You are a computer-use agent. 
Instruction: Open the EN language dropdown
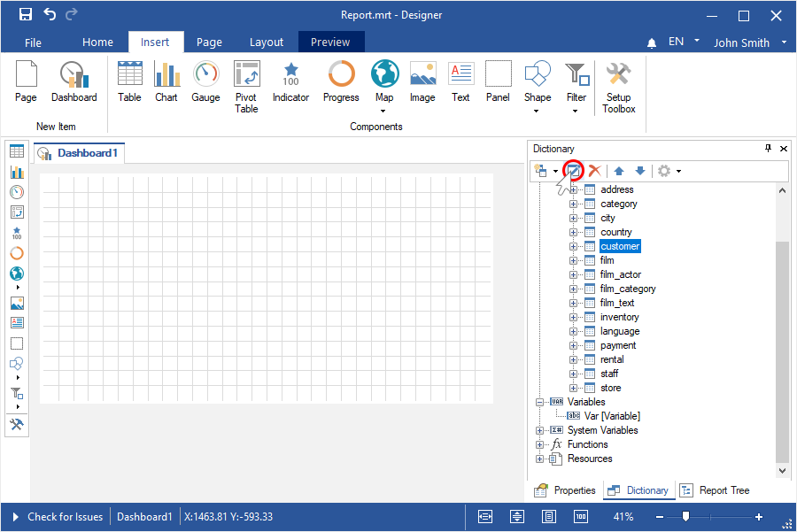(697, 40)
